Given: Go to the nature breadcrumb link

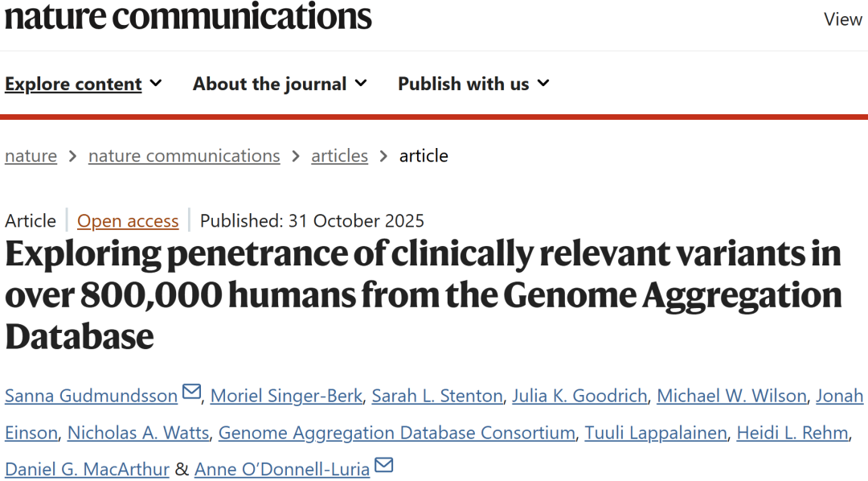Looking at the screenshot, I should pyautogui.click(x=31, y=156).
